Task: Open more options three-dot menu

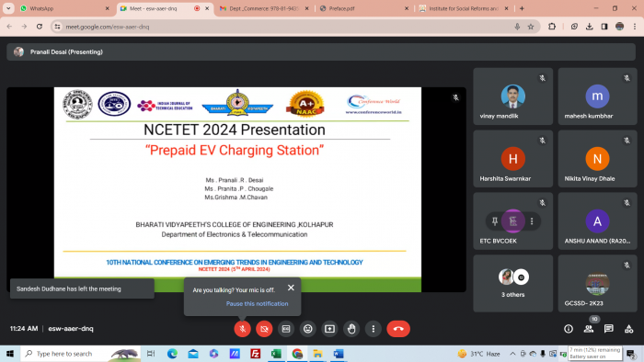Action: (x=373, y=329)
